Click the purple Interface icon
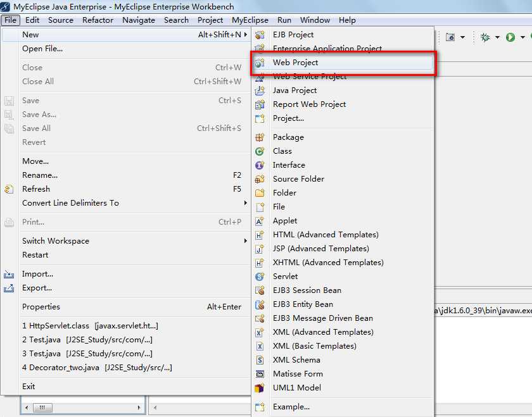 pos(260,165)
